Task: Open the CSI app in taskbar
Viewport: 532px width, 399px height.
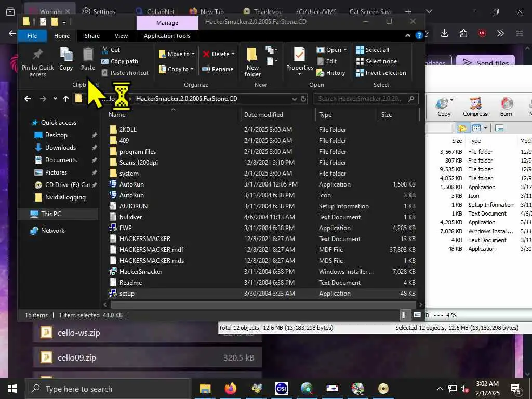Action: click(281, 389)
